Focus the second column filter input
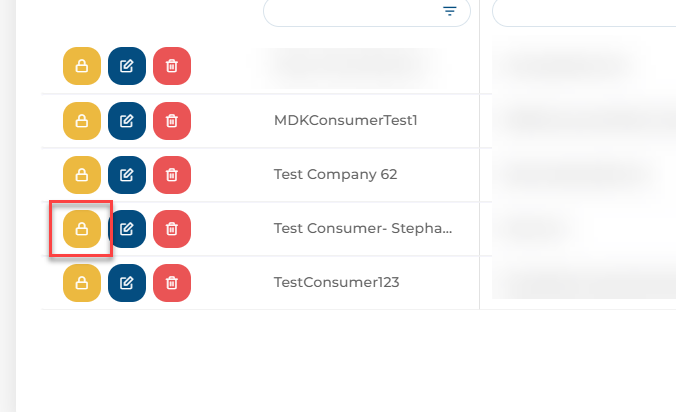Screen dimensions: 676x412 coord(584,12)
